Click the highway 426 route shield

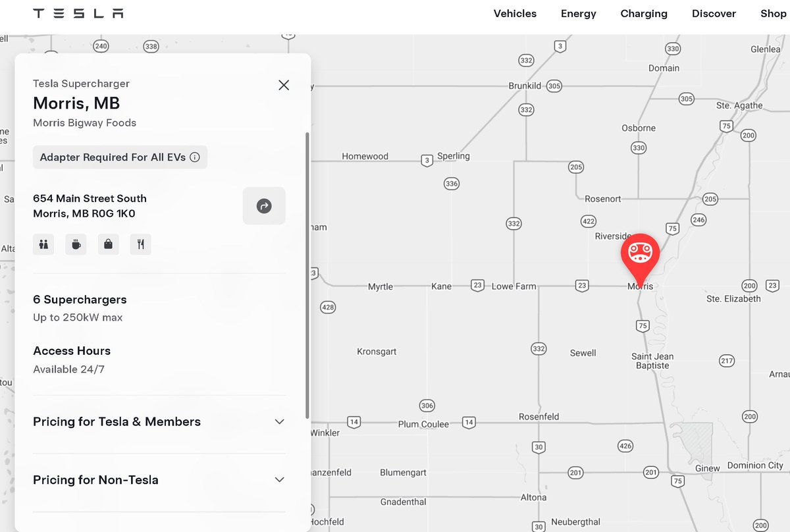tap(625, 446)
